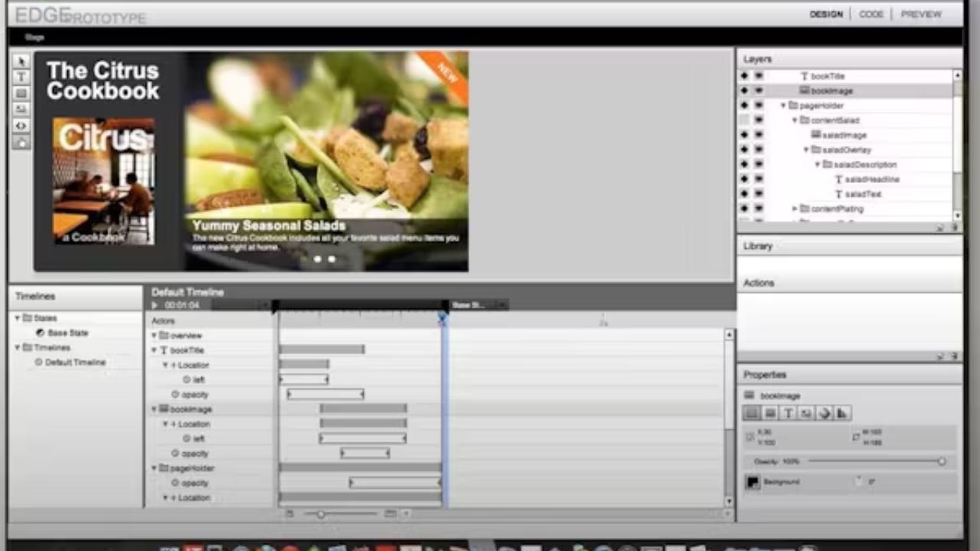Image resolution: width=980 pixels, height=551 pixels.
Task: Expand the contentPlating folder in Layers
Action: tap(795, 209)
